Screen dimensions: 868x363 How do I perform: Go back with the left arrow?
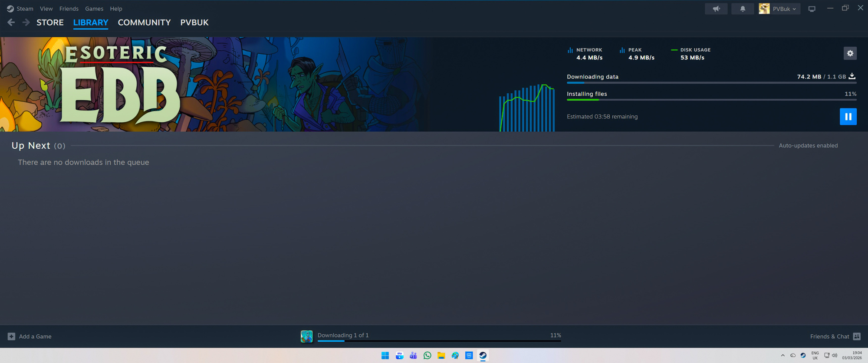pyautogui.click(x=11, y=23)
